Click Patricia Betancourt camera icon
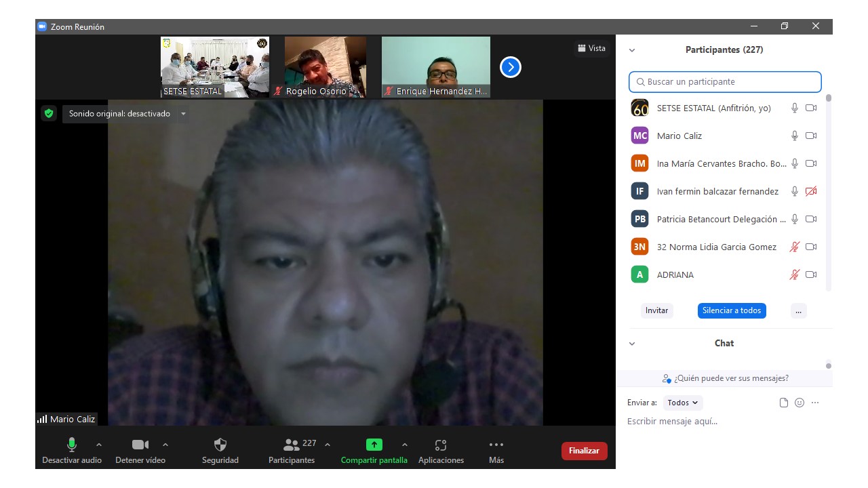The height and width of the screenshot is (488, 868). [x=811, y=219]
